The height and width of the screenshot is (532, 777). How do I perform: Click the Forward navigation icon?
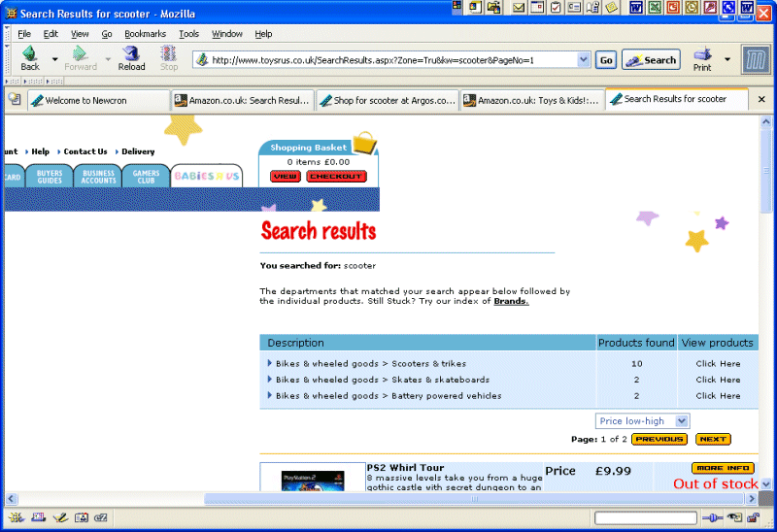tap(81, 58)
